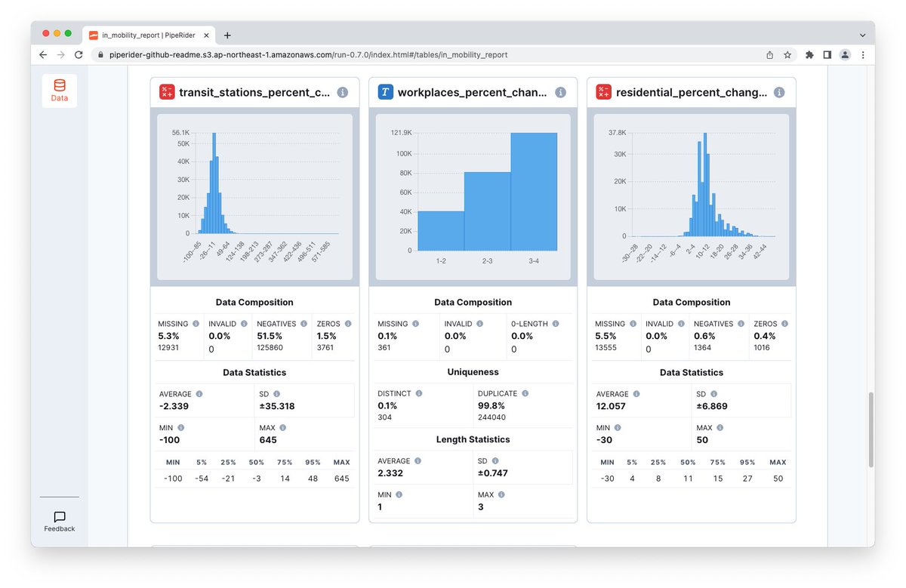Go back with browser back arrow
Screen dimensions: 906x588
point(43,55)
